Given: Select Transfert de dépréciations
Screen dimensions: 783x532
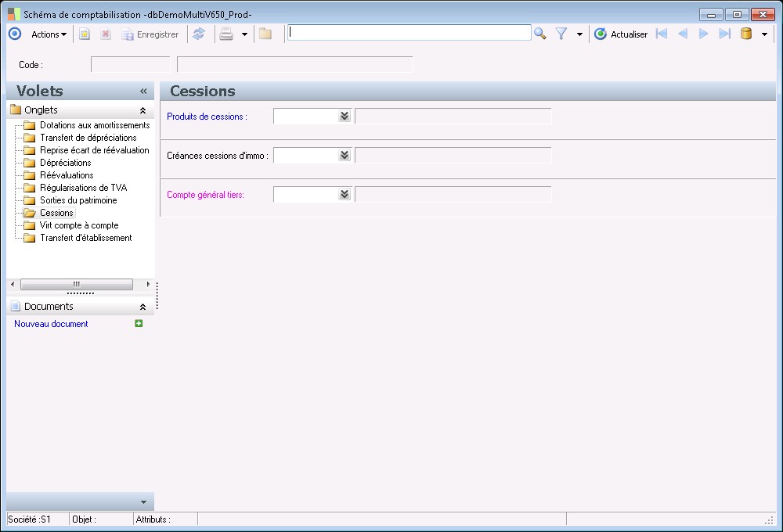Looking at the screenshot, I should pos(88,138).
